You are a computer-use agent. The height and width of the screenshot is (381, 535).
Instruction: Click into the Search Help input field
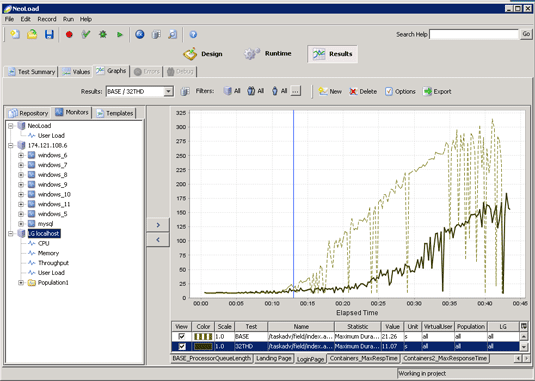(x=474, y=34)
